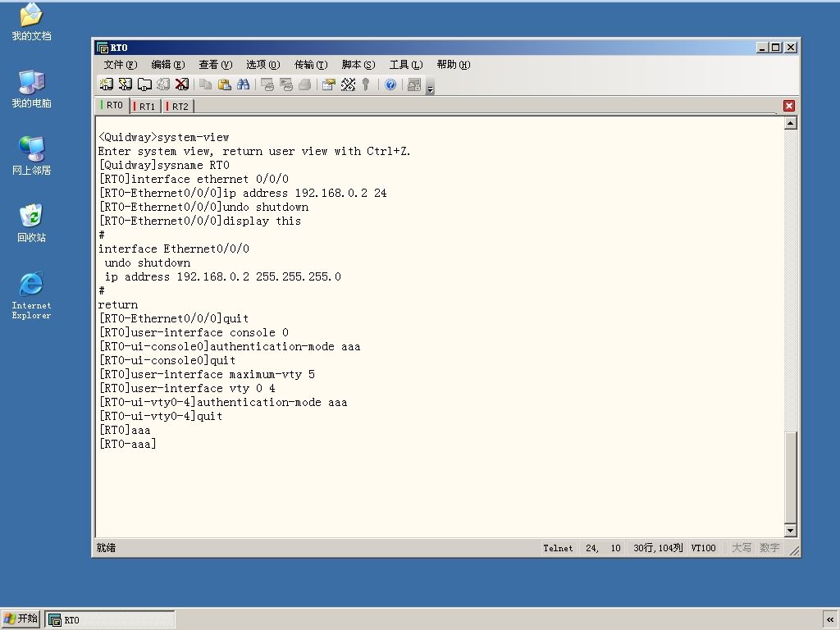
Task: Open the 脚本(S) menu
Action: pos(358,65)
